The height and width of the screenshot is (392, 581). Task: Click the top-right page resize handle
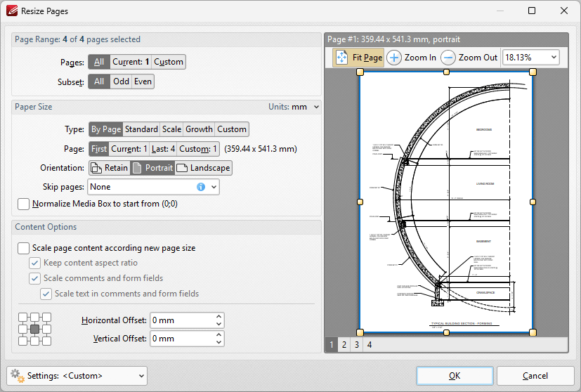(533, 72)
